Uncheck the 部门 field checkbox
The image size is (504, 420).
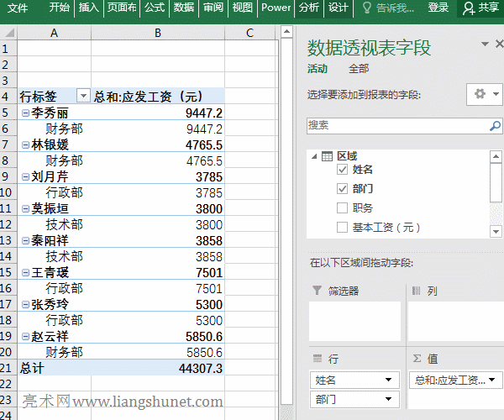[x=342, y=189]
